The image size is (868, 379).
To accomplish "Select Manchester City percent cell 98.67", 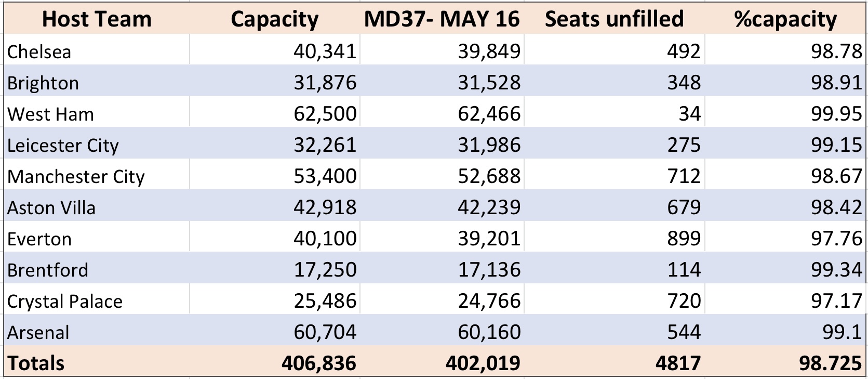I will click(785, 175).
